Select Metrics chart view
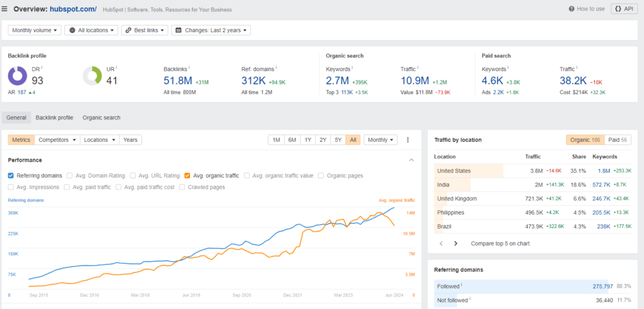644x309 pixels. (x=21, y=140)
